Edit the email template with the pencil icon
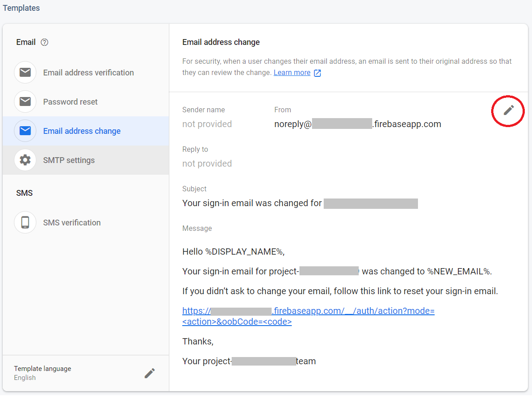This screenshot has height=397, width=532. (x=508, y=110)
